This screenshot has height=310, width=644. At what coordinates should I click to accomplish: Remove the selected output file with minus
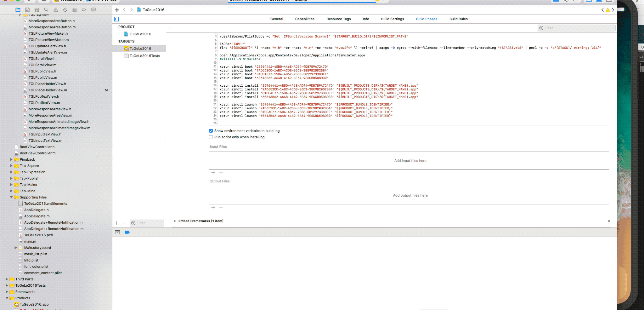pos(221,207)
